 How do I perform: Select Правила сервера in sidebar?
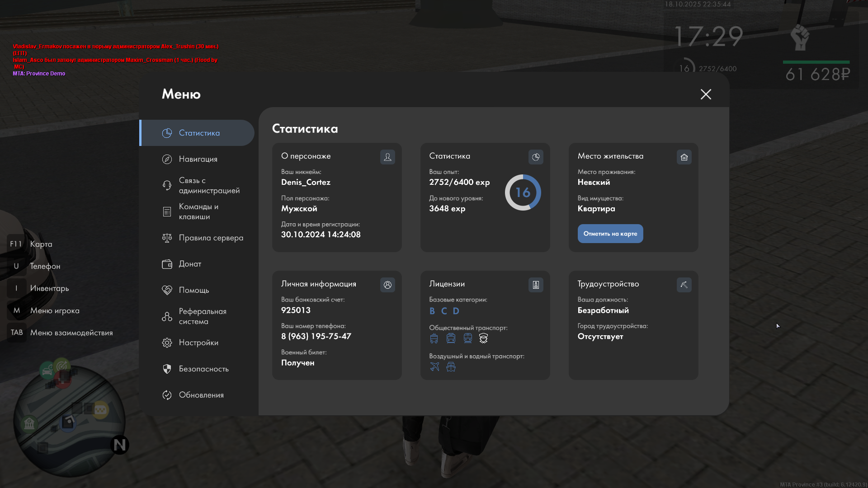[211, 238]
